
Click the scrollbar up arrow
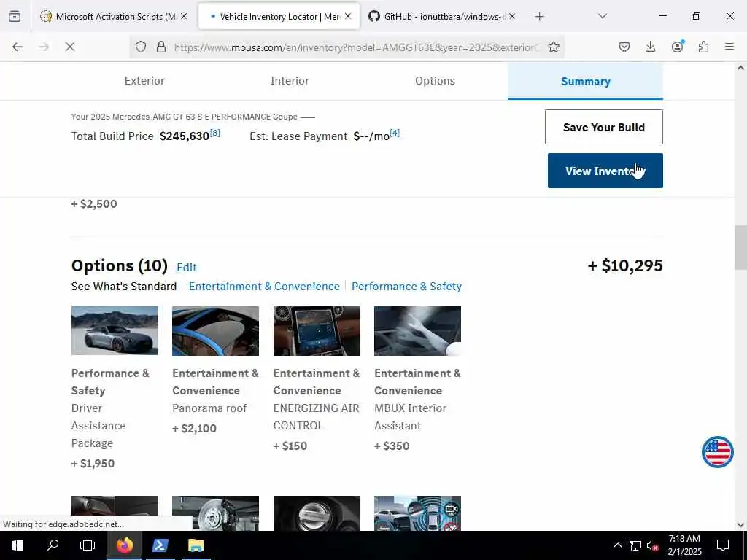pyautogui.click(x=740, y=68)
